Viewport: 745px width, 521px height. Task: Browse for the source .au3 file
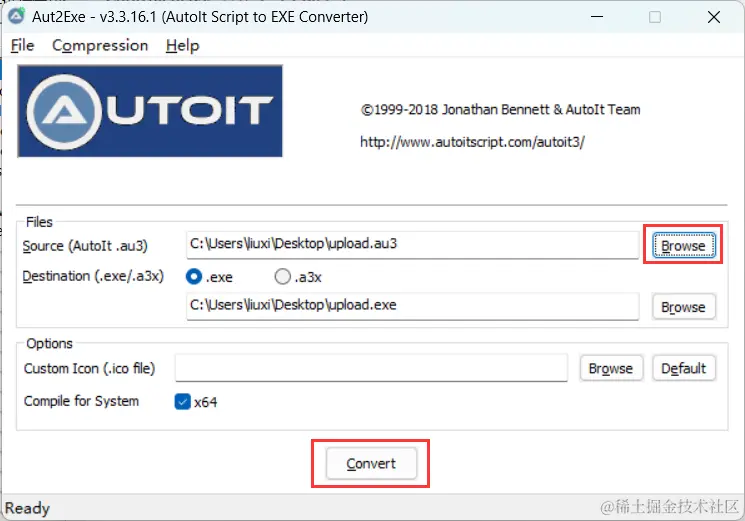pyautogui.click(x=684, y=246)
